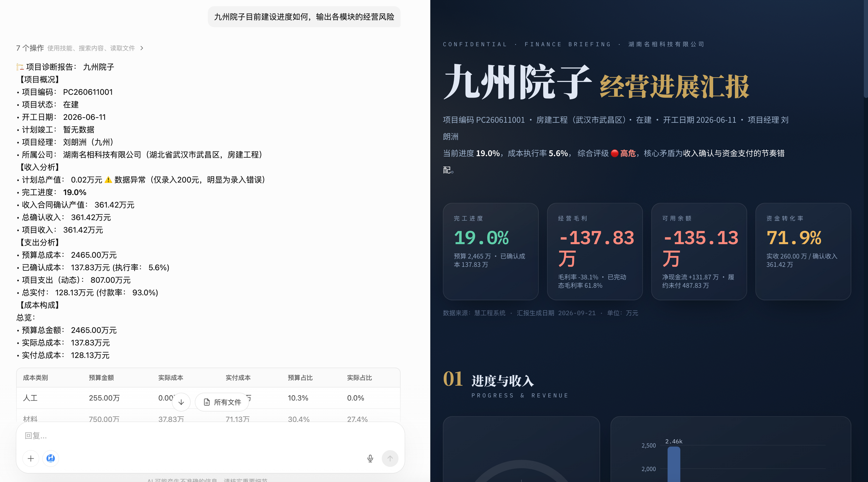Viewport: 868px width, 482px height.
Task: Click the 项目经理 刘朗洲 line in chat
Action: point(65,142)
